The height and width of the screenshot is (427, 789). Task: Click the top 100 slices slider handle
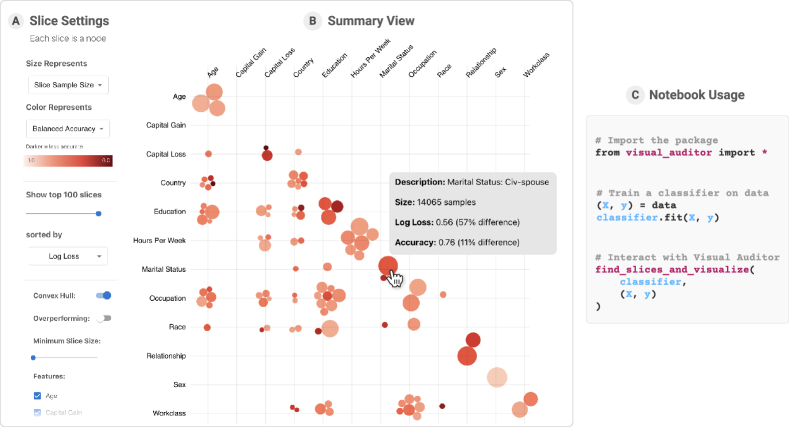pos(99,213)
